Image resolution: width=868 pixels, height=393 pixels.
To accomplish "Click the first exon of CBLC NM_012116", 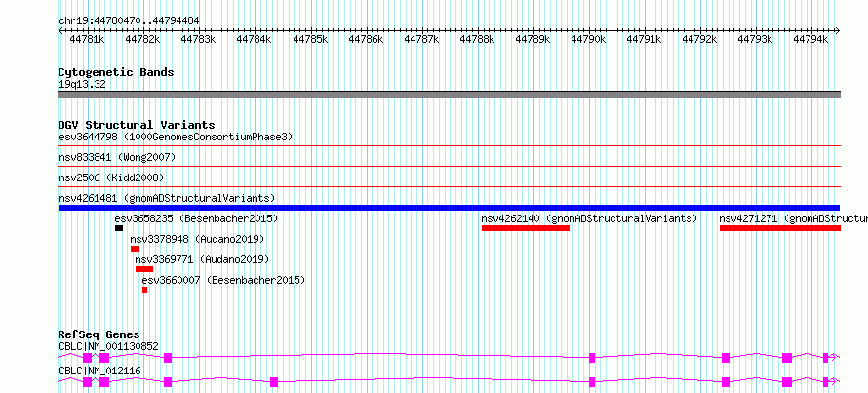I will click(87, 382).
